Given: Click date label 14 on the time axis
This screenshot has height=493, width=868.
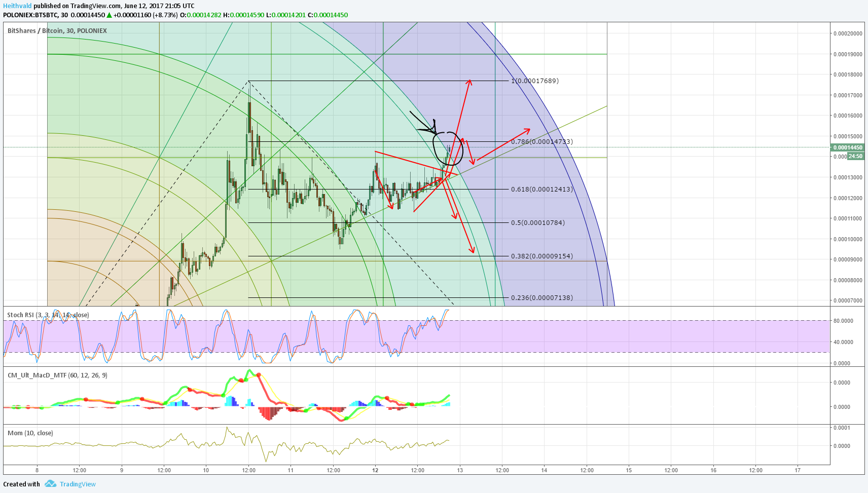Looking at the screenshot, I should (545, 470).
